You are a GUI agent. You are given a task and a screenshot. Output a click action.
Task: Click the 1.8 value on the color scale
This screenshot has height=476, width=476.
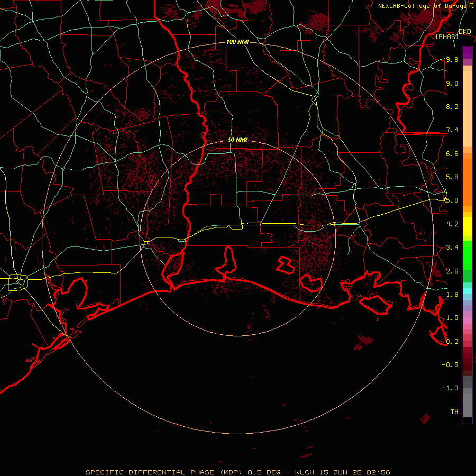tap(452, 295)
